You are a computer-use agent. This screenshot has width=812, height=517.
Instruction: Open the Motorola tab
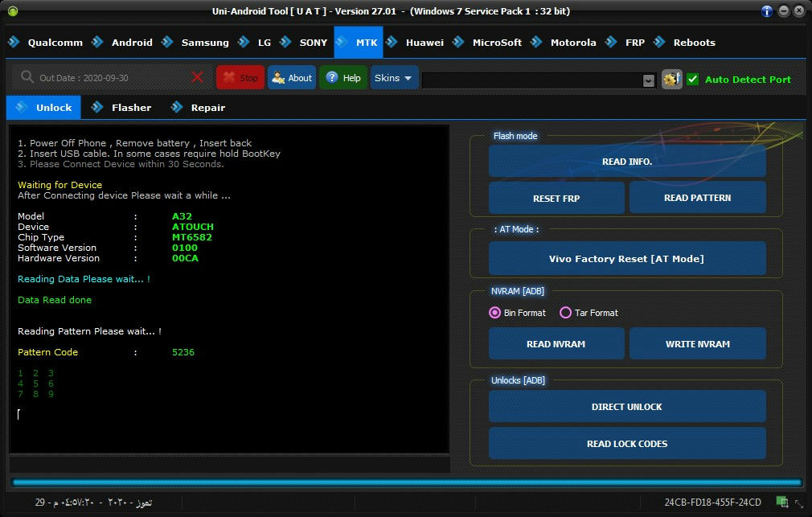pos(564,43)
